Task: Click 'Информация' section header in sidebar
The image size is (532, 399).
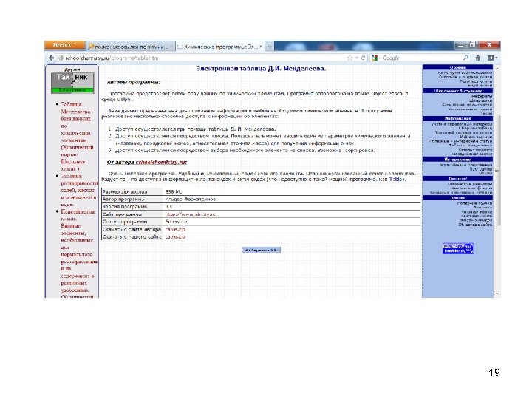Action: click(458, 118)
